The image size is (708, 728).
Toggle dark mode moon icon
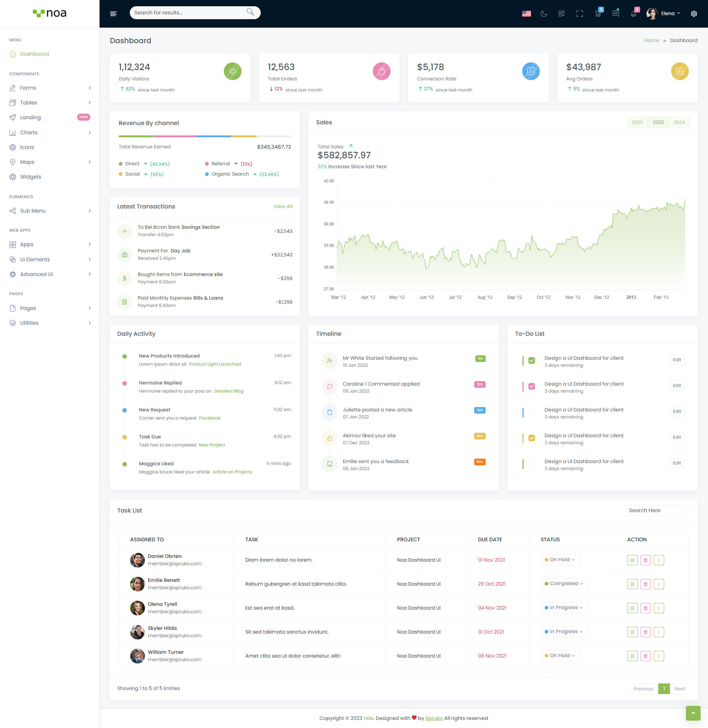(544, 14)
